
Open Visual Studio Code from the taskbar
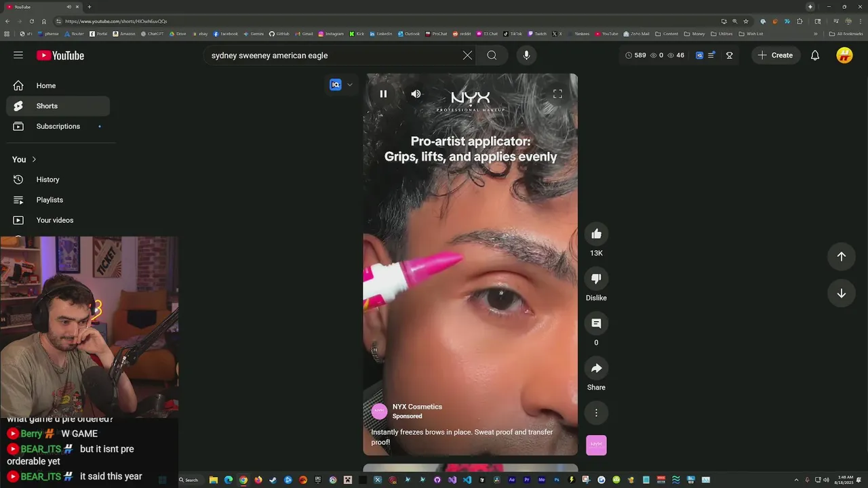click(x=467, y=480)
